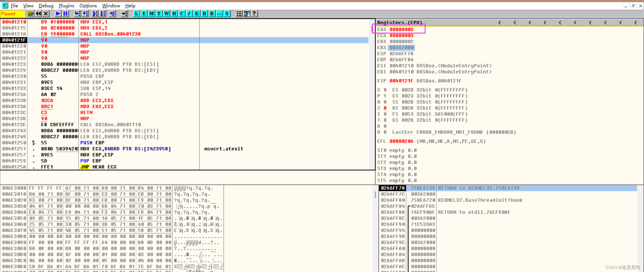
Task: Click the Help question mark icon
Action: (254, 14)
